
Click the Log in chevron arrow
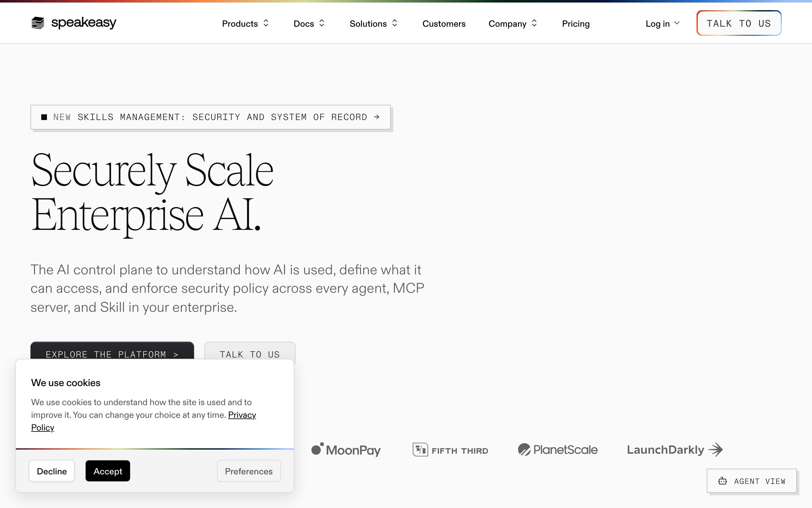(677, 23)
